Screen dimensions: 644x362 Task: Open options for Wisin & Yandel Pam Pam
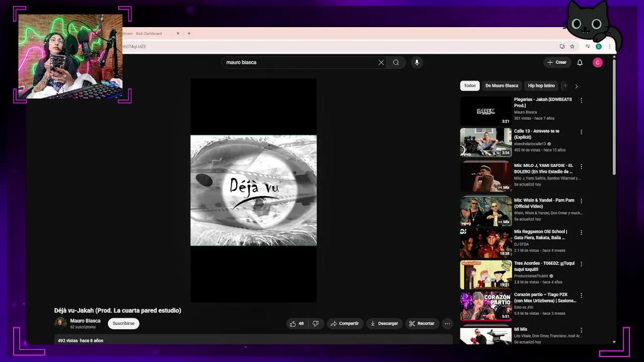pos(581,201)
